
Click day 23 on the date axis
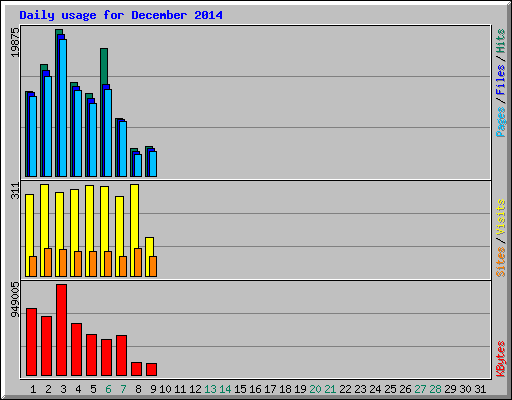[360, 389]
